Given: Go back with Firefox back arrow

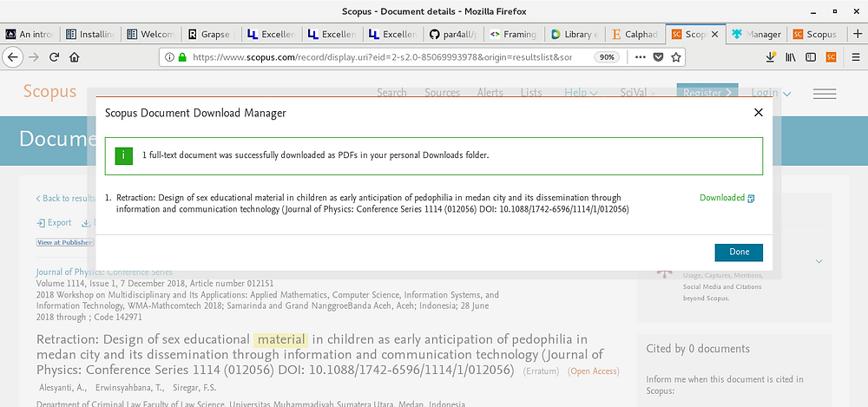Looking at the screenshot, I should click(12, 57).
